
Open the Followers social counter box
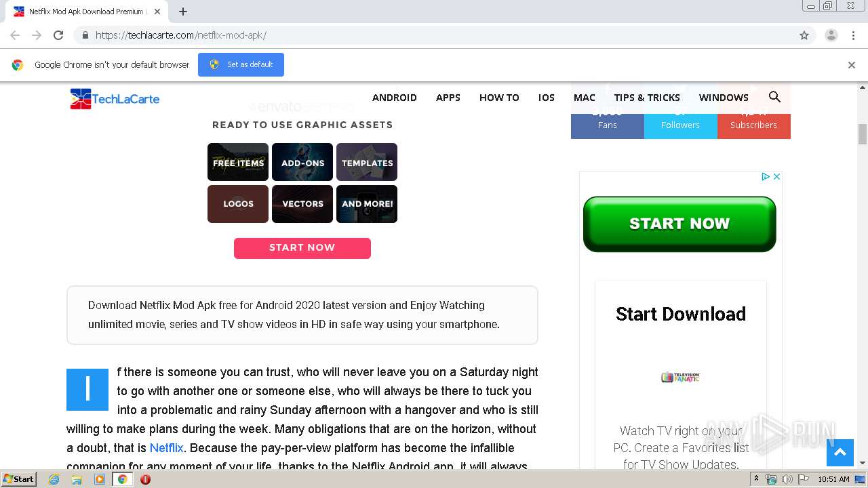click(681, 119)
